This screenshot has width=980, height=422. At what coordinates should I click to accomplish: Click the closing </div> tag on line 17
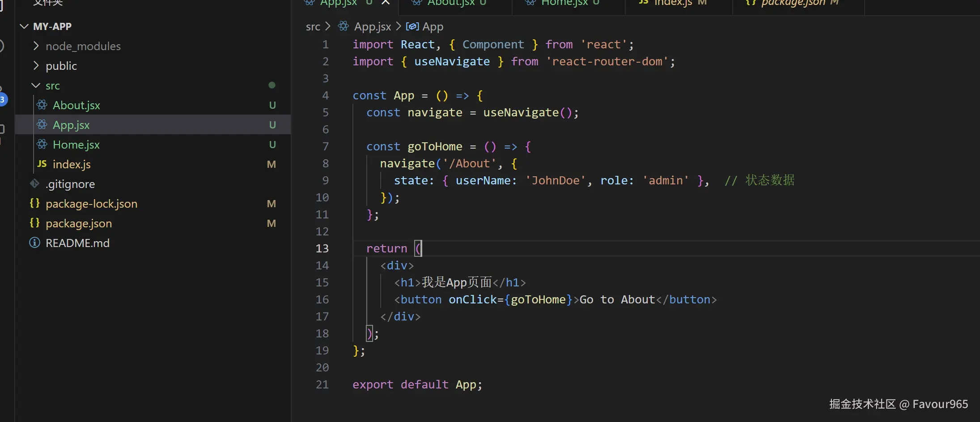[400, 316]
